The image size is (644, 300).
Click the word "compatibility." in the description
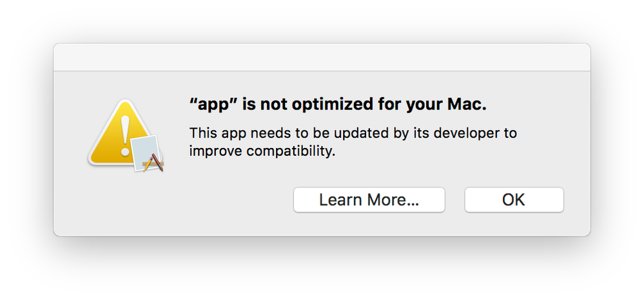291,152
